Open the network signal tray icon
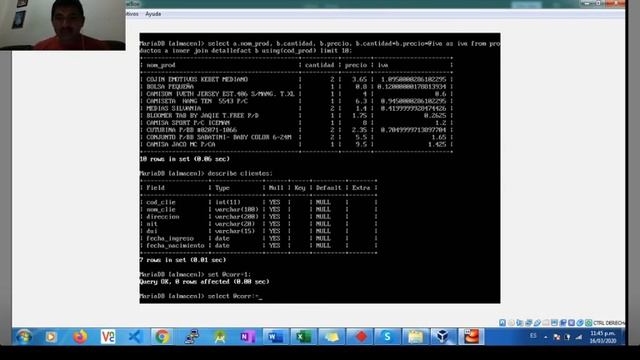 [579, 337]
